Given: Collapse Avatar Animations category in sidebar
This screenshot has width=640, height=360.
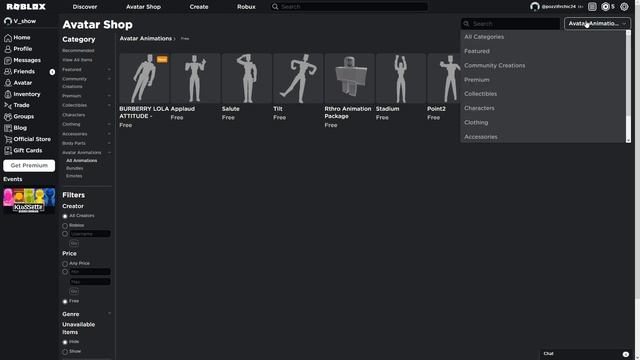Looking at the screenshot, I should [x=109, y=153].
